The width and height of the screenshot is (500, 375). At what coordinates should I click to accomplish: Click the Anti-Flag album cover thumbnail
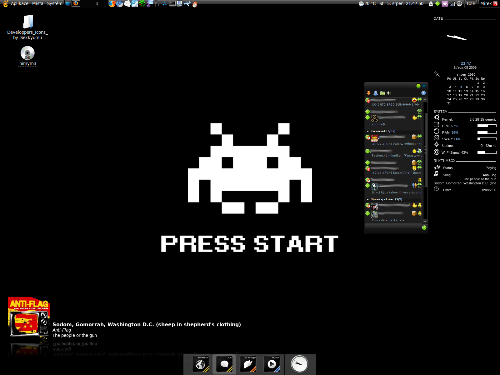click(29, 317)
